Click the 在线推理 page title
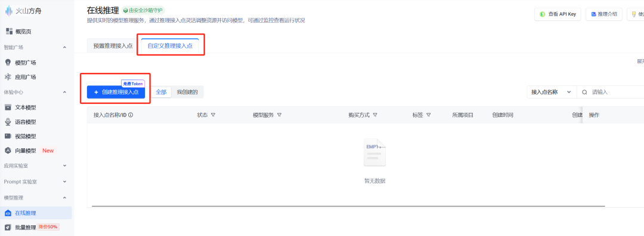This screenshot has width=644, height=236. pos(103,10)
